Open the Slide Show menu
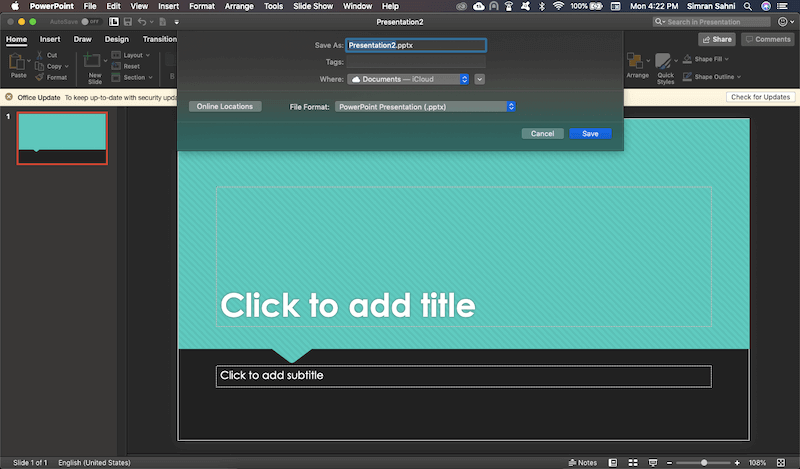The image size is (800, 469). (x=313, y=6)
